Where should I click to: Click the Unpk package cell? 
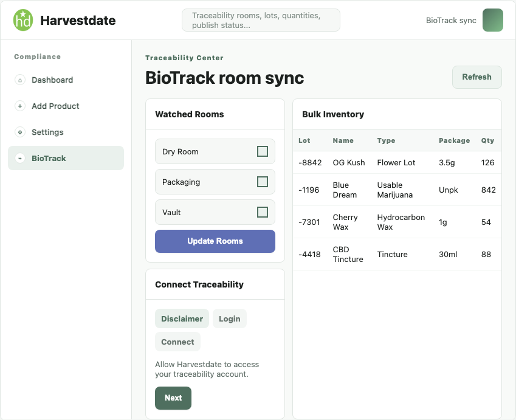pyautogui.click(x=448, y=190)
